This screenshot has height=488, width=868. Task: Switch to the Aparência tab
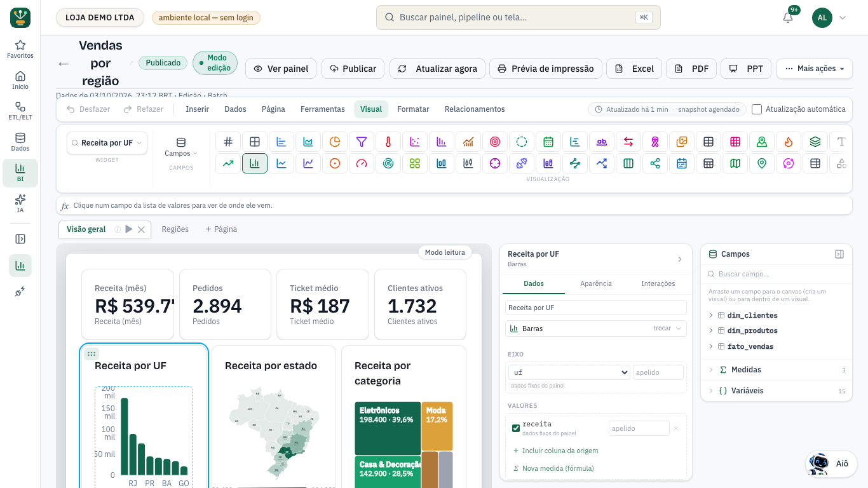[596, 283]
